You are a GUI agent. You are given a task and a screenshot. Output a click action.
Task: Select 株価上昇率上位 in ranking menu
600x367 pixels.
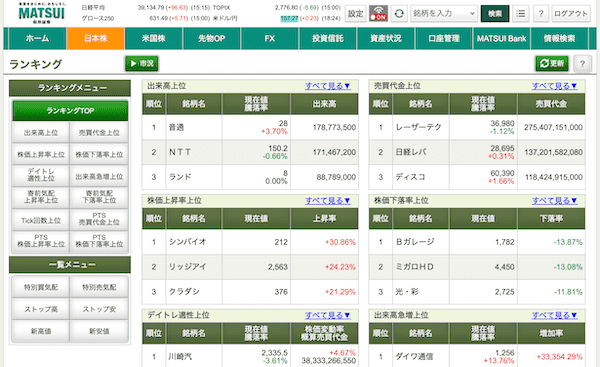(x=41, y=155)
